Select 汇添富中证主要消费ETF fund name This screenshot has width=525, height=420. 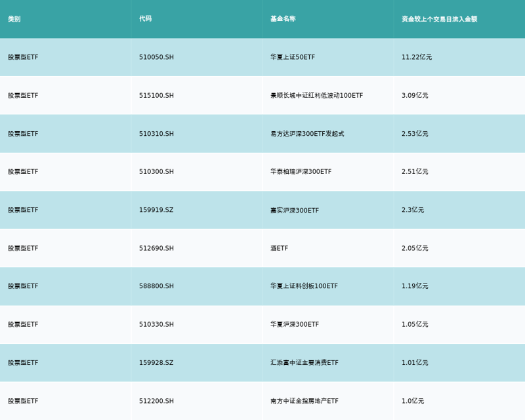[304, 362]
